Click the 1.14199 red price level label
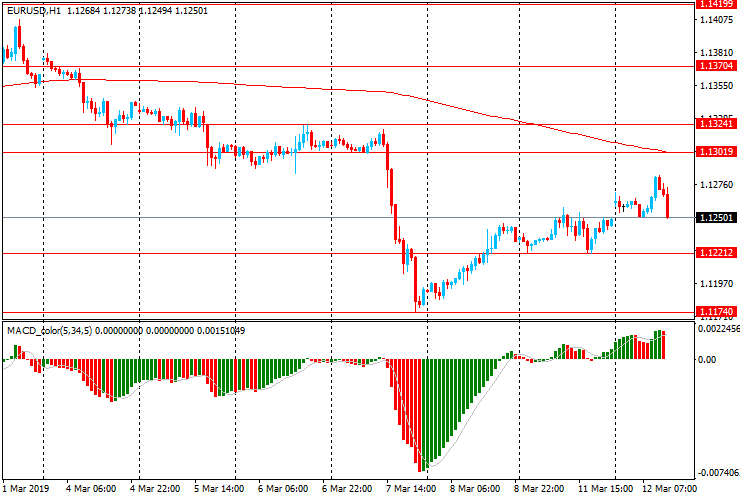The height and width of the screenshot is (500, 740). pos(717,5)
